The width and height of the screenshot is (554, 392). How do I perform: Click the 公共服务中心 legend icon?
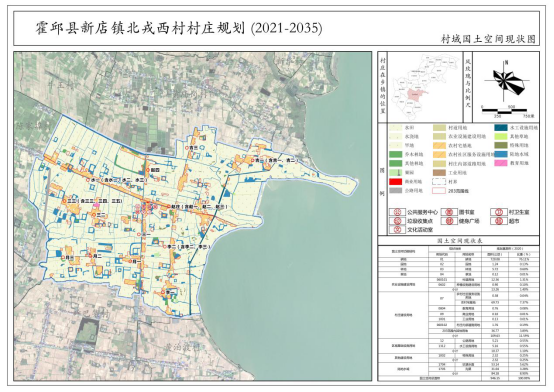pos(397,212)
